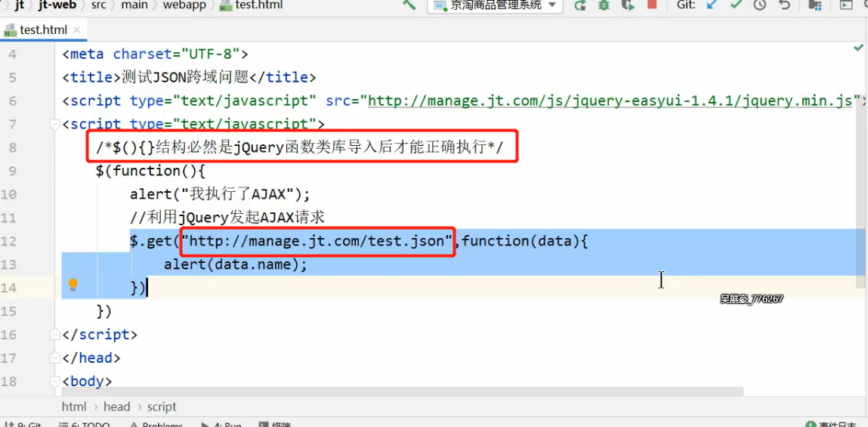Click the red Stop button
Viewport: 868px width, 427px height.
(651, 5)
